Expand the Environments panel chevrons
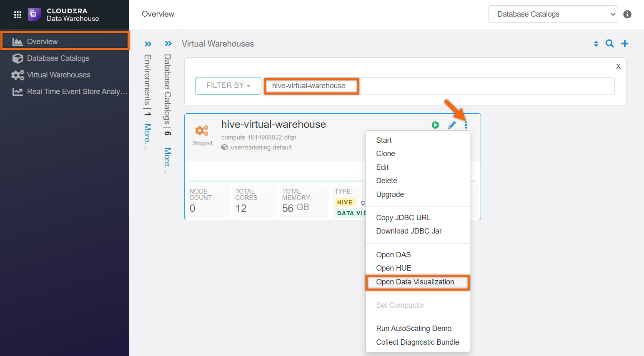This screenshot has width=644, height=356. coord(148,44)
